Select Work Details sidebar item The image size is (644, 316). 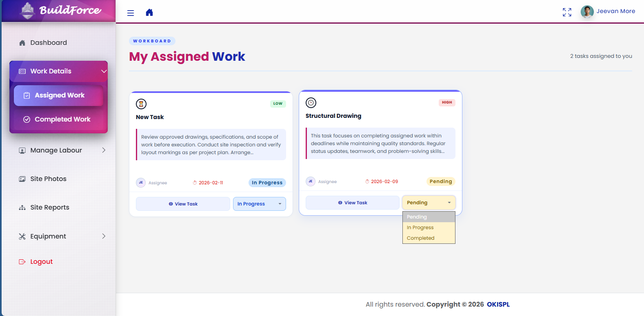tap(59, 71)
